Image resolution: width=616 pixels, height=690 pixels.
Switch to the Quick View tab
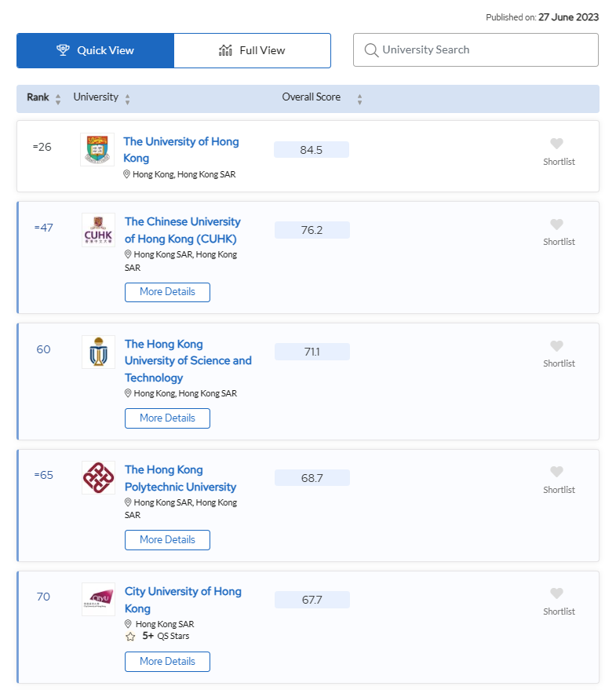coord(95,50)
